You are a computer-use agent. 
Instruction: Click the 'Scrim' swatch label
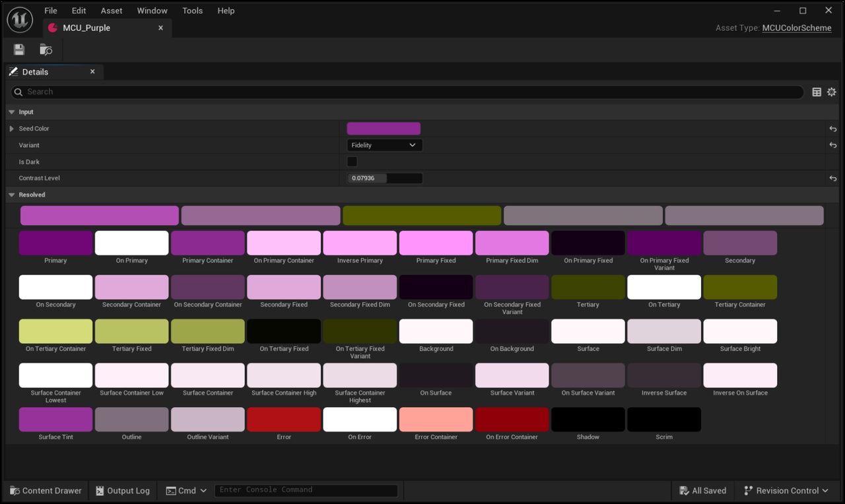click(x=664, y=437)
